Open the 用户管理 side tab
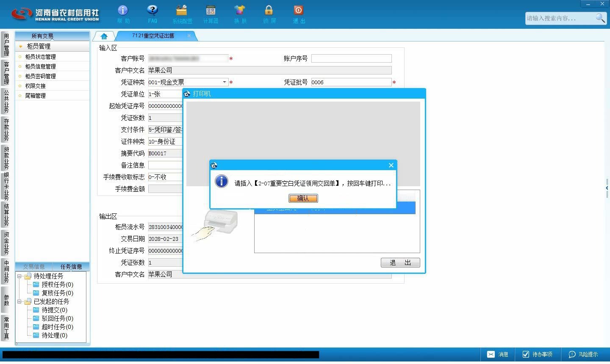 [x=6, y=45]
